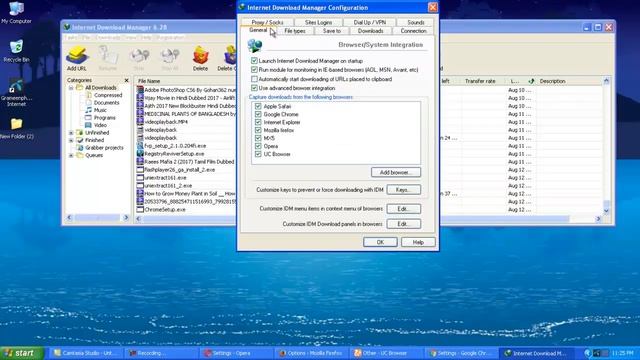Image resolution: width=640 pixels, height=360 pixels.
Task: Click the Start button on taskbar
Action: coord(22,353)
